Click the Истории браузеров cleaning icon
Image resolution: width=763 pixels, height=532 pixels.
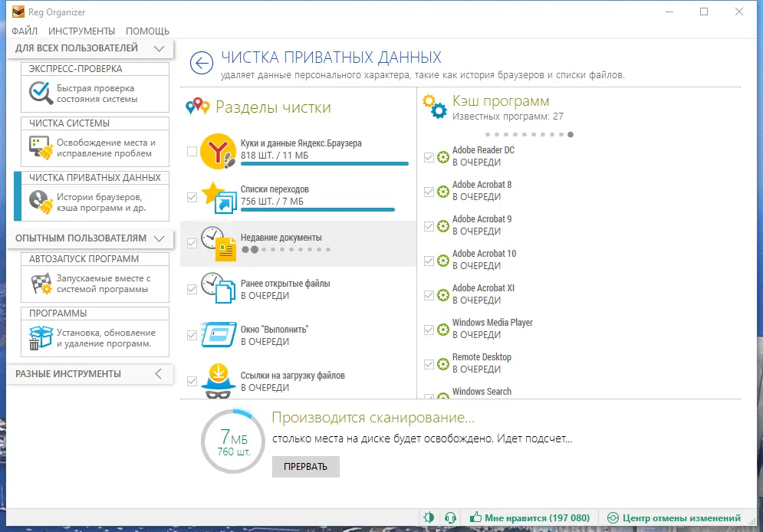41,202
